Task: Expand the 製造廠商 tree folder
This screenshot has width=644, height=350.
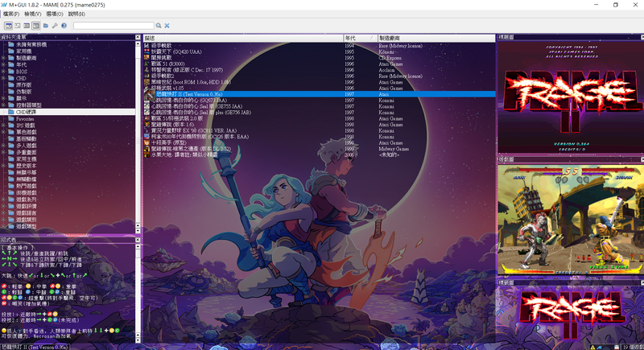Action: pos(4,58)
